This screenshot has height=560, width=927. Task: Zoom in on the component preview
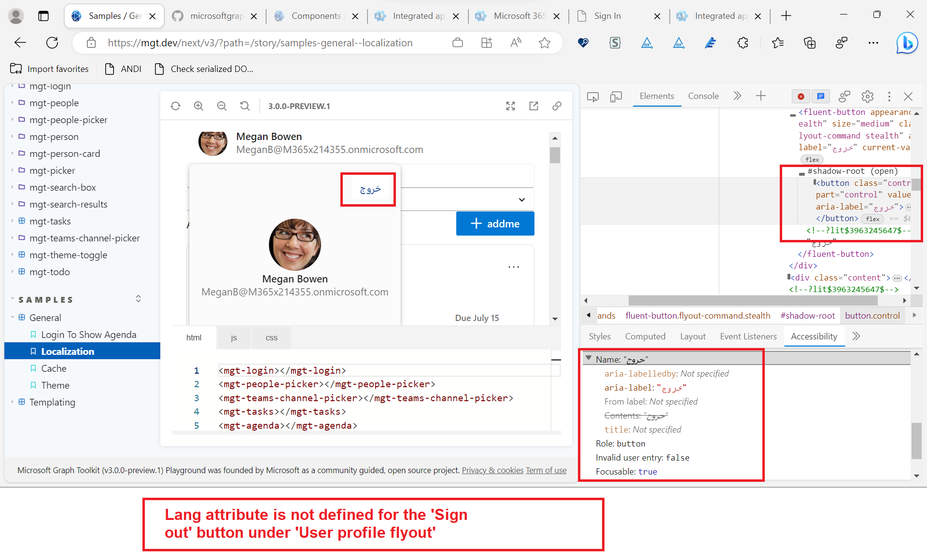pyautogui.click(x=198, y=106)
